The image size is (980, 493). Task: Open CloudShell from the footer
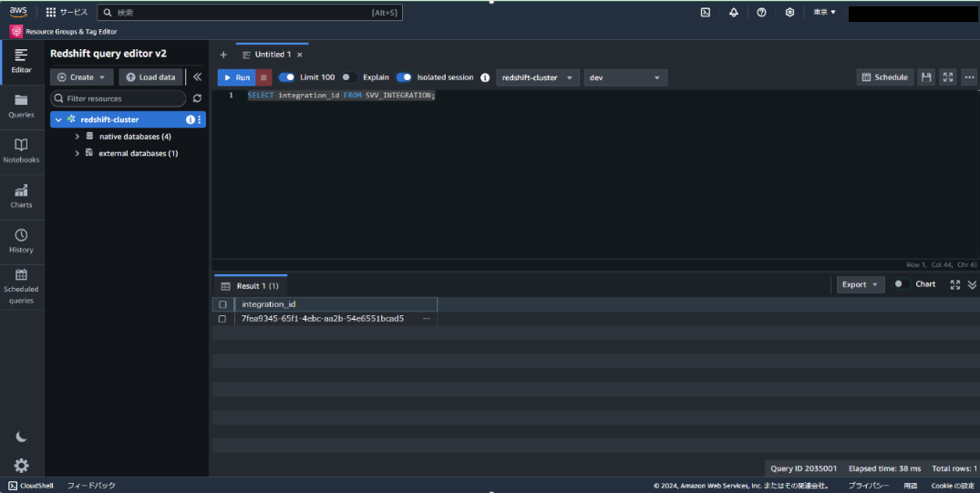coord(31,486)
